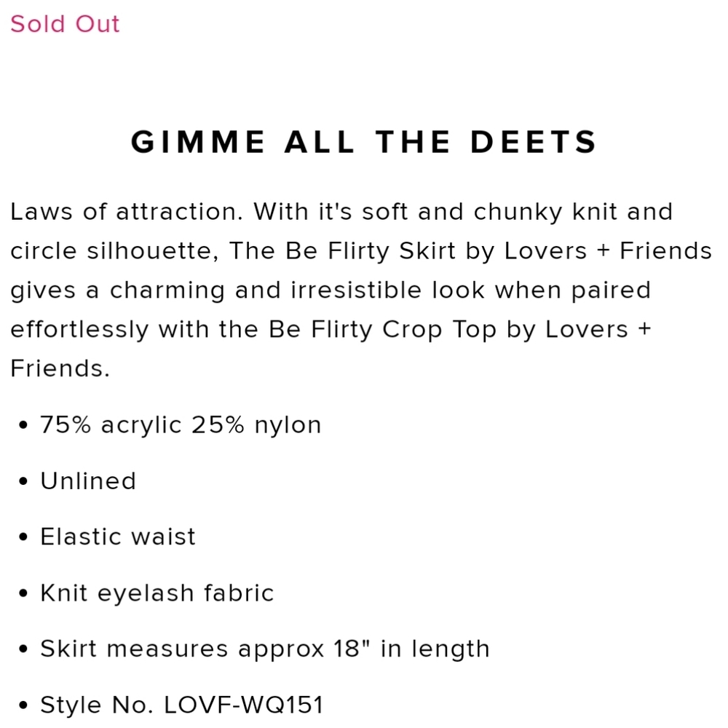The height and width of the screenshot is (728, 728).
Task: Click the bullet point before 'Unlined'
Action: (x=23, y=481)
